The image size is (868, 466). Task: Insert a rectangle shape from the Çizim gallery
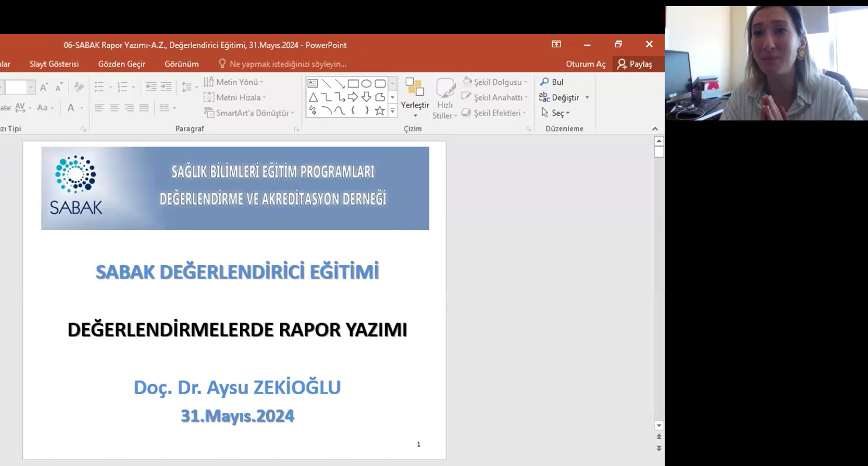click(x=353, y=84)
